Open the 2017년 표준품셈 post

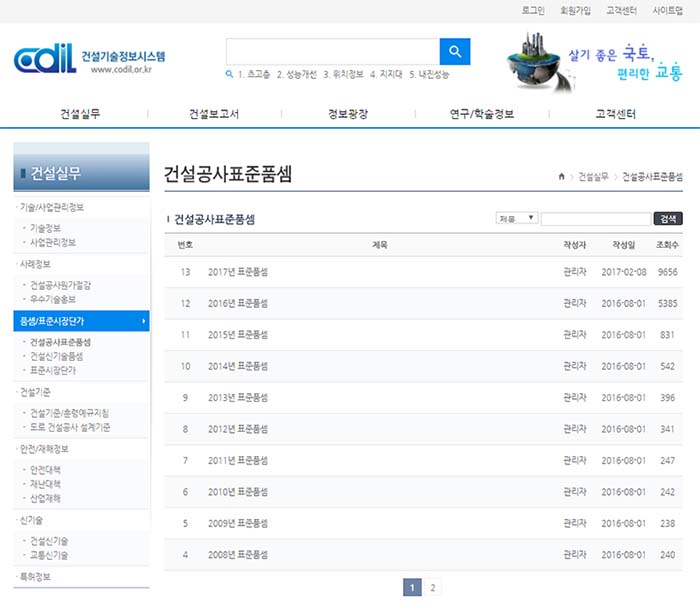click(238, 272)
